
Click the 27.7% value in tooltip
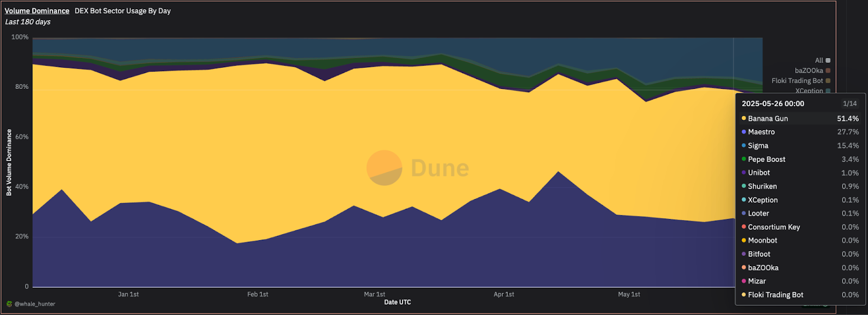pos(848,132)
